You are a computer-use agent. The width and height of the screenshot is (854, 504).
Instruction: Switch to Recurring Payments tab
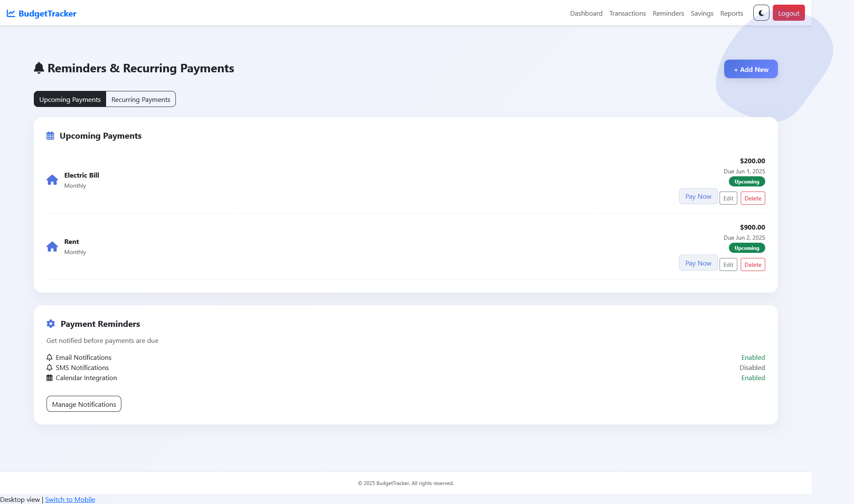click(x=141, y=99)
